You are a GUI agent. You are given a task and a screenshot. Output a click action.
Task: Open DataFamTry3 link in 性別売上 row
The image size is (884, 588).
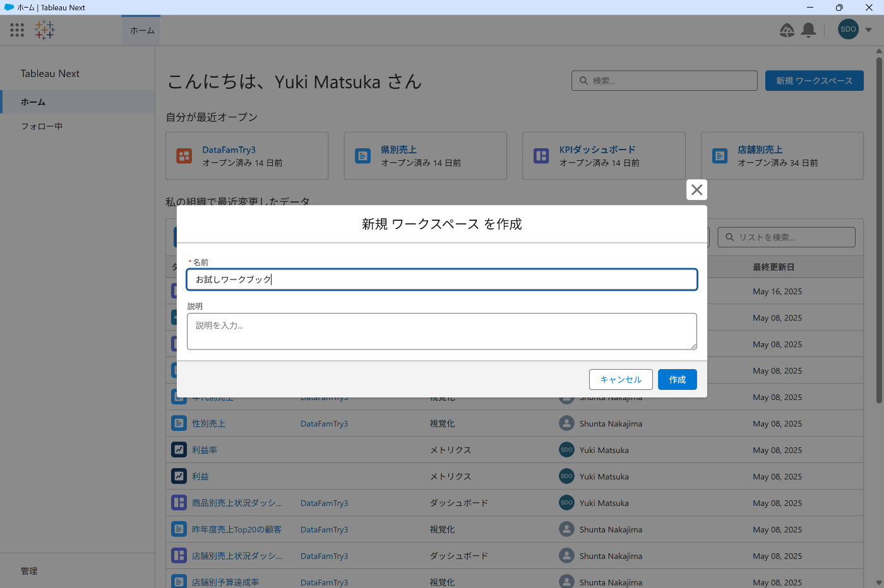(x=324, y=424)
